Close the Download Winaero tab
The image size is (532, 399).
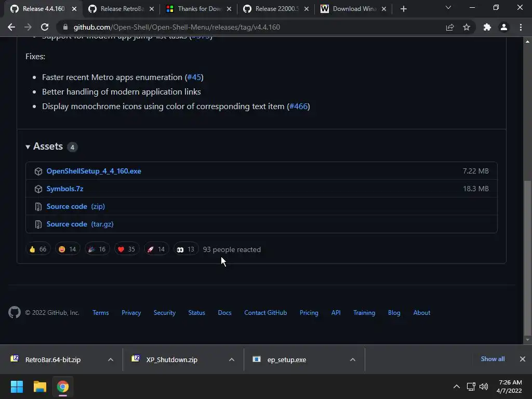(x=384, y=9)
